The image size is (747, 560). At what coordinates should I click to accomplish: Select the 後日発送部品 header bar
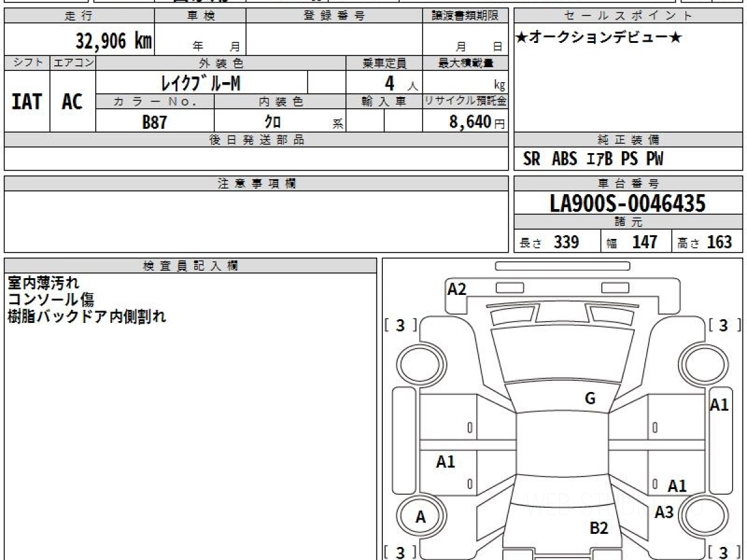(256, 140)
